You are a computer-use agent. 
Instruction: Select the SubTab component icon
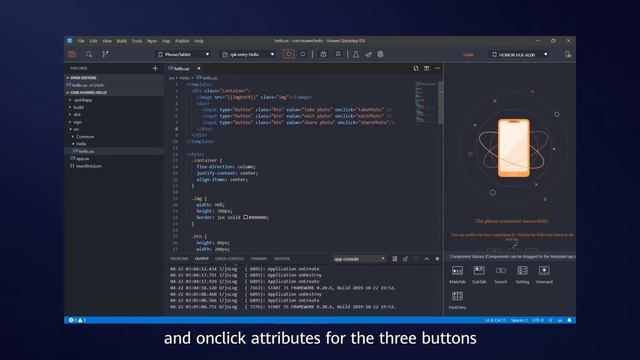pos(479,271)
